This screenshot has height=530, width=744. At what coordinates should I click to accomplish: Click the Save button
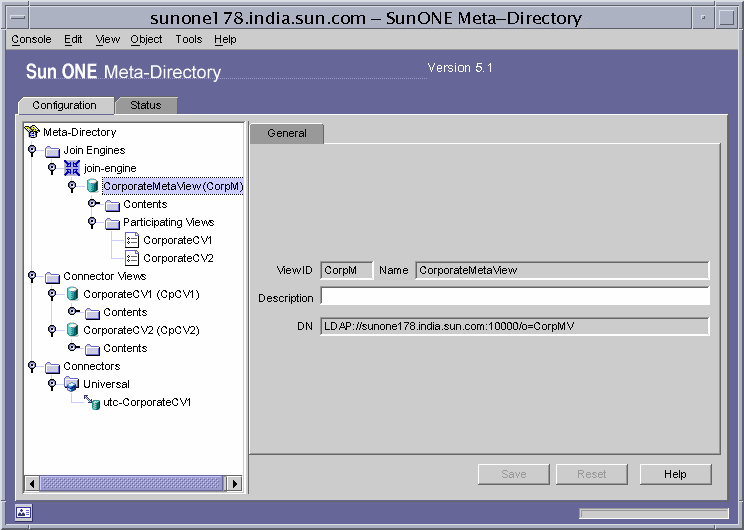pyautogui.click(x=513, y=474)
